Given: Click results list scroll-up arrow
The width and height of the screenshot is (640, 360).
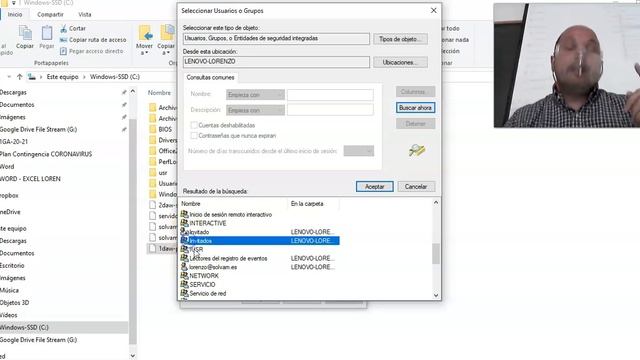Looking at the screenshot, I should (436, 202).
